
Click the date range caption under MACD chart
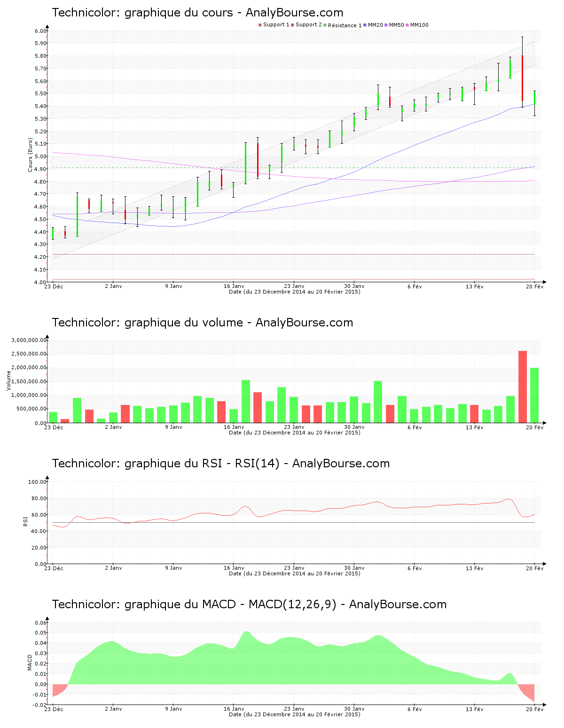pos(295,714)
